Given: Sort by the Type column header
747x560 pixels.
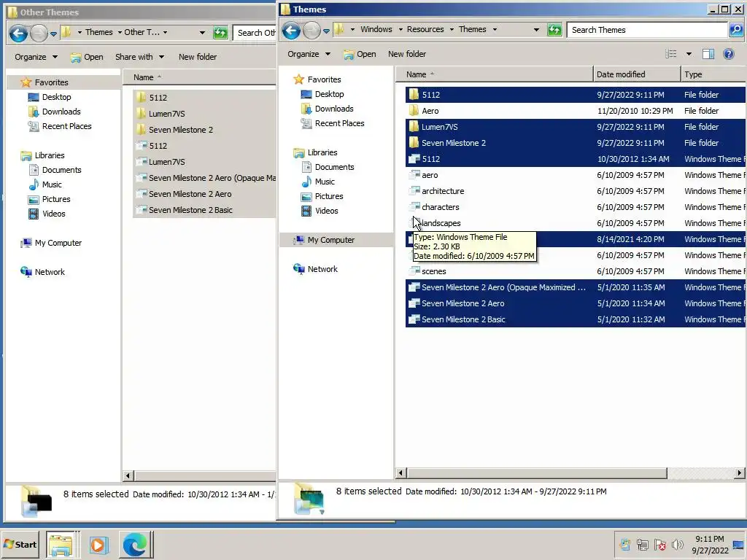Looking at the screenshot, I should coord(713,74).
